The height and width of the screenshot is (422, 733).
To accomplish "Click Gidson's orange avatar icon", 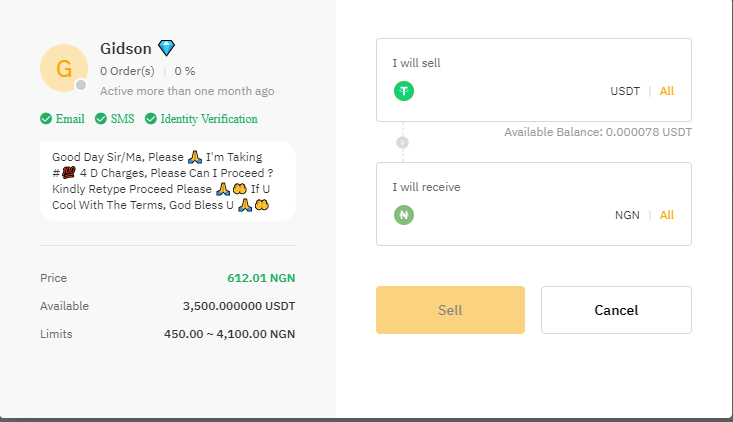I will pyautogui.click(x=64, y=68).
